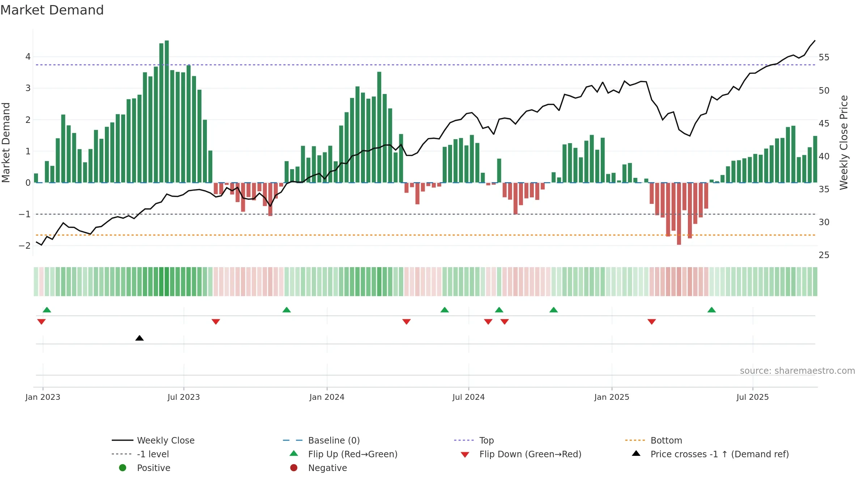The height and width of the screenshot is (488, 868).
Task: Click the Weekly Close Price axis title
Action: (844, 142)
